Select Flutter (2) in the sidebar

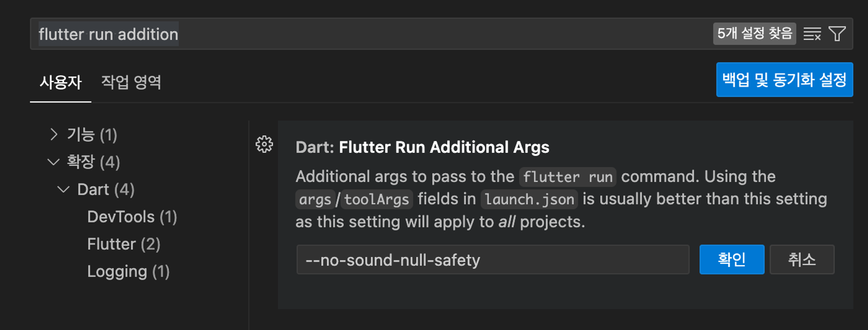coord(124,244)
